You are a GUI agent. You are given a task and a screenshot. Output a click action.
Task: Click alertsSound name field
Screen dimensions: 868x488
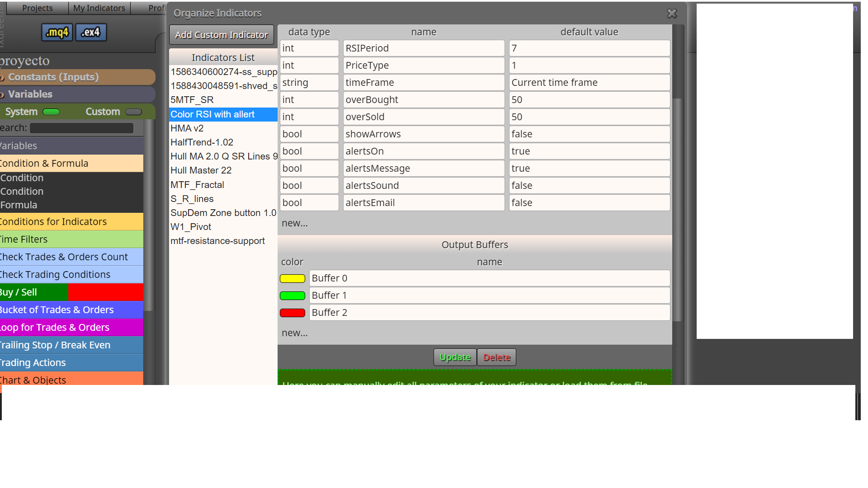424,186
